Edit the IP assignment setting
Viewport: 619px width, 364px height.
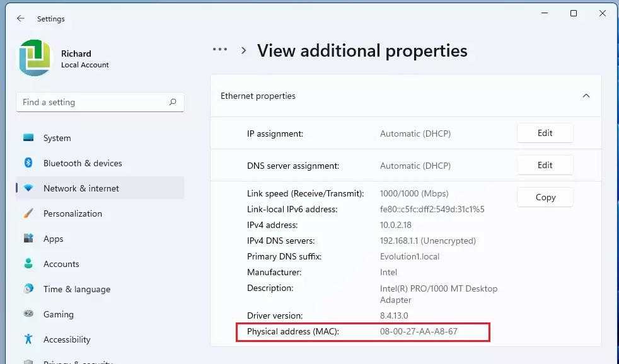coord(545,134)
